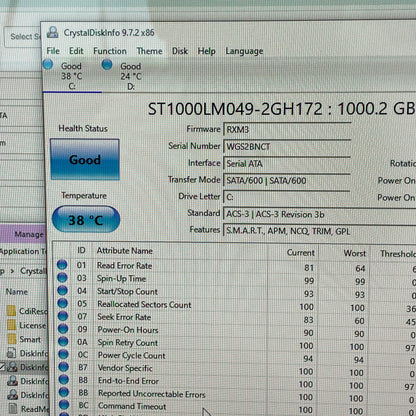Viewport: 416px width, 416px height.
Task: Click status orb for Reported Uncorrectable Errors
Action: click(x=64, y=392)
